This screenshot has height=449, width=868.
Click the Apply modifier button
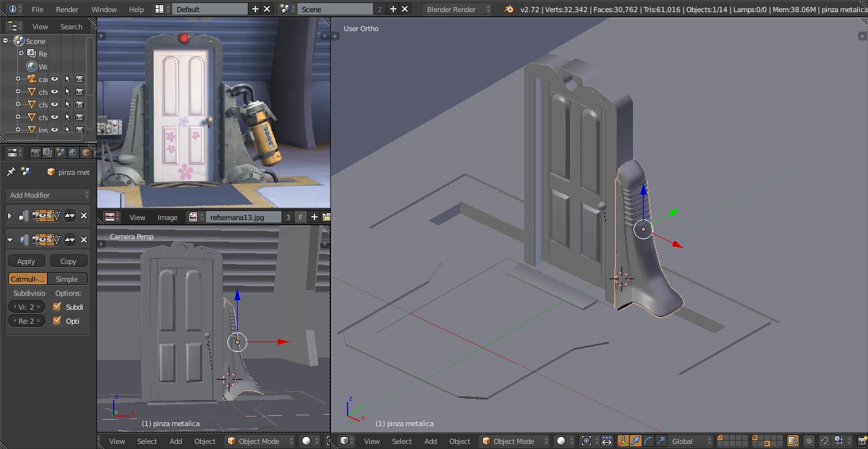click(x=26, y=261)
